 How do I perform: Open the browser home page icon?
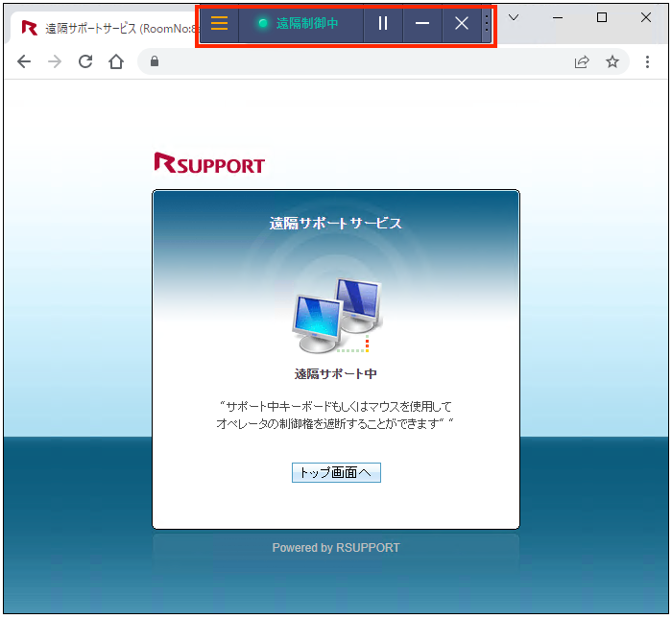click(x=116, y=61)
